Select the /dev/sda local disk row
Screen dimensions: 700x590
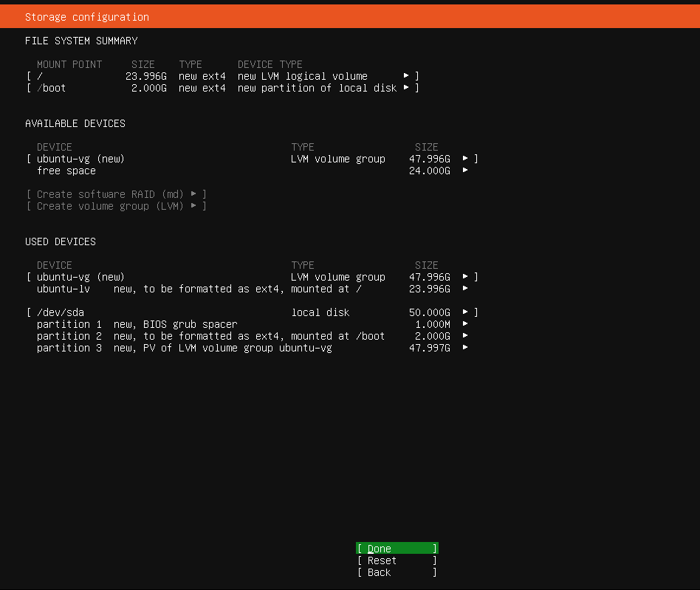pyautogui.click(x=253, y=312)
